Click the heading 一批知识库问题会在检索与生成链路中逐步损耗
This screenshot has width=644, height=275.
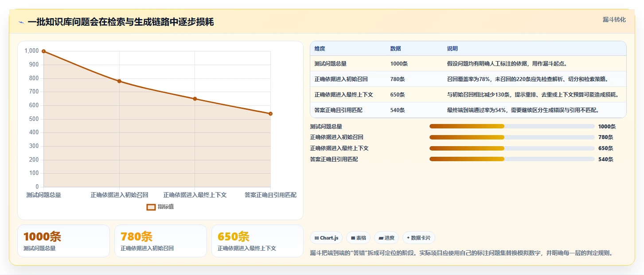(x=121, y=22)
